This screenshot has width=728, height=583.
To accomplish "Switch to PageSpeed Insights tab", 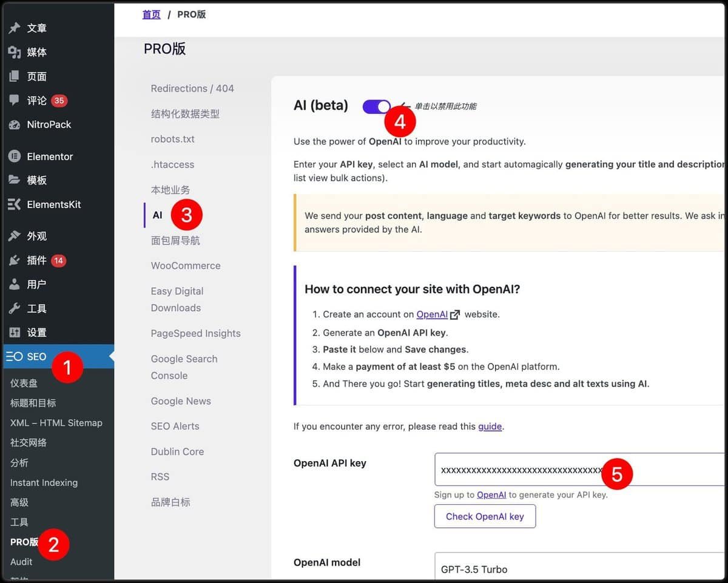I will tap(196, 334).
